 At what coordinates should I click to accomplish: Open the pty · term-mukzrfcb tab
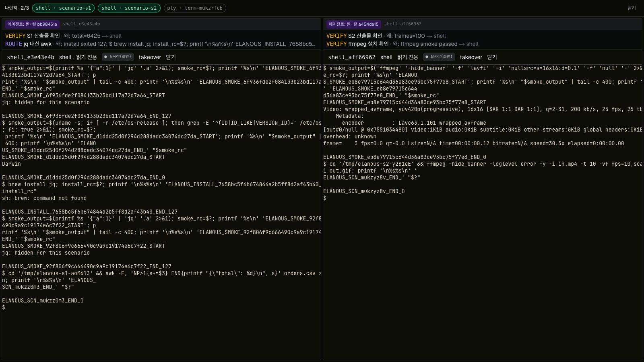(195, 8)
